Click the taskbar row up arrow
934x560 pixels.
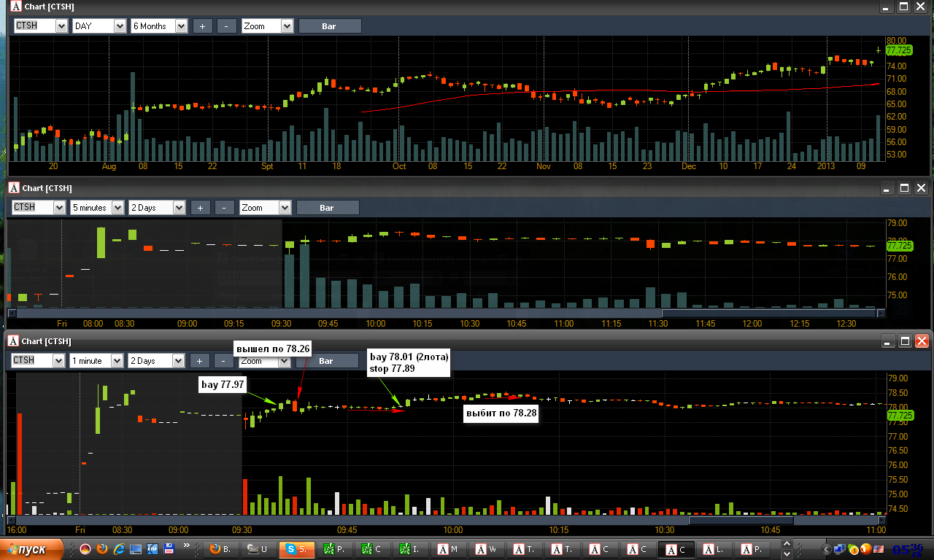tap(786, 545)
